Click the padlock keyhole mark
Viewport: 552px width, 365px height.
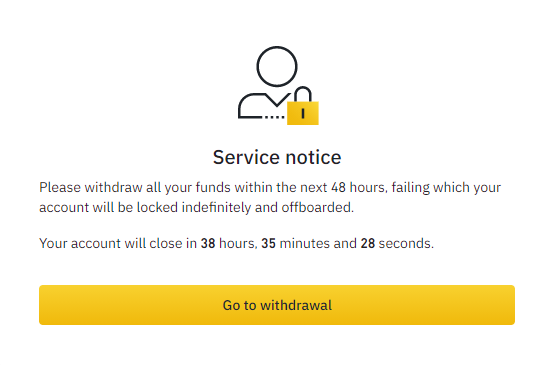[303, 113]
